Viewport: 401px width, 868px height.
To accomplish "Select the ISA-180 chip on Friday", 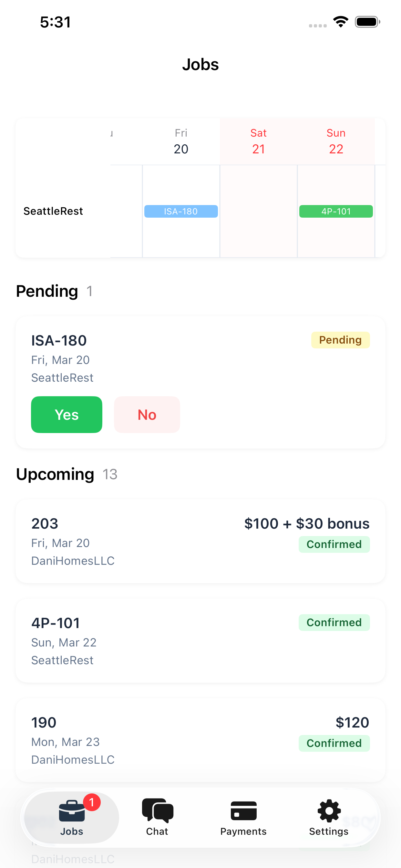I will click(180, 211).
